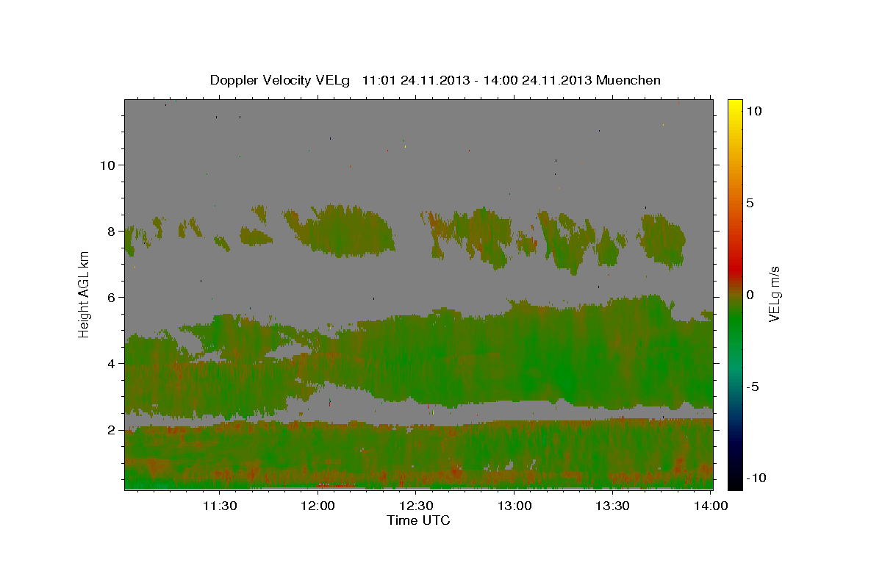The height and width of the screenshot is (588, 882).
Task: Click the colorbar value label 5
Action: click(750, 203)
